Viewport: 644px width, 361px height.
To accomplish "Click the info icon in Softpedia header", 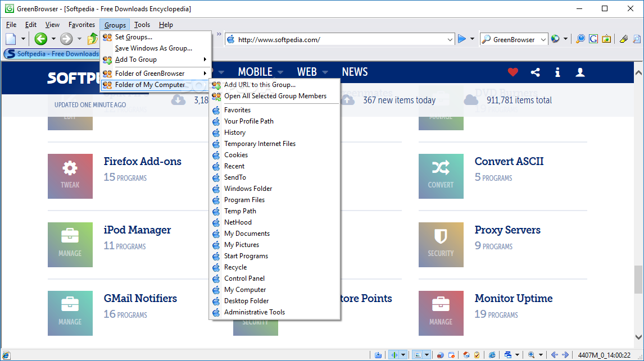I will [x=557, y=72].
